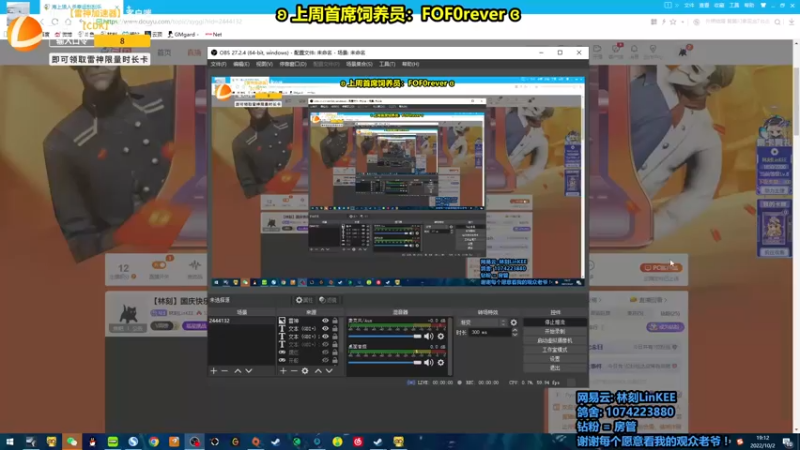800x450 pixels.
Task: Toggle visibility of first 文本 (GDI+) source
Action: coord(325,329)
